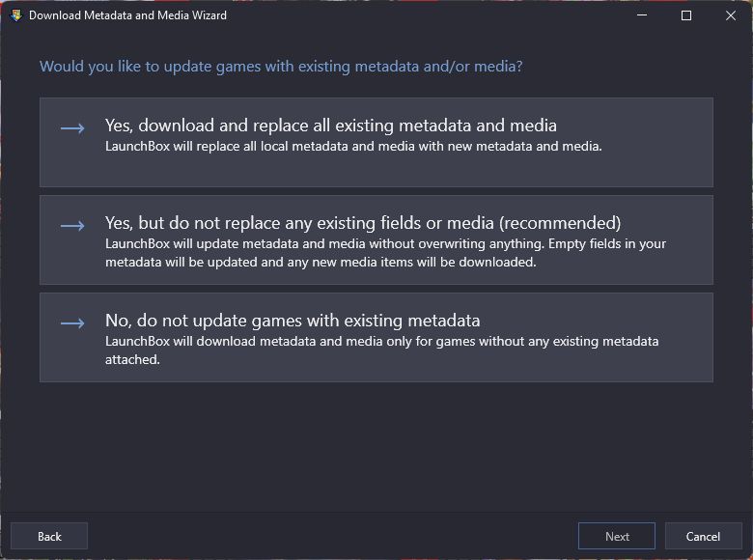Go to the Next wizard step
Screen dimensions: 753x560
(617, 536)
